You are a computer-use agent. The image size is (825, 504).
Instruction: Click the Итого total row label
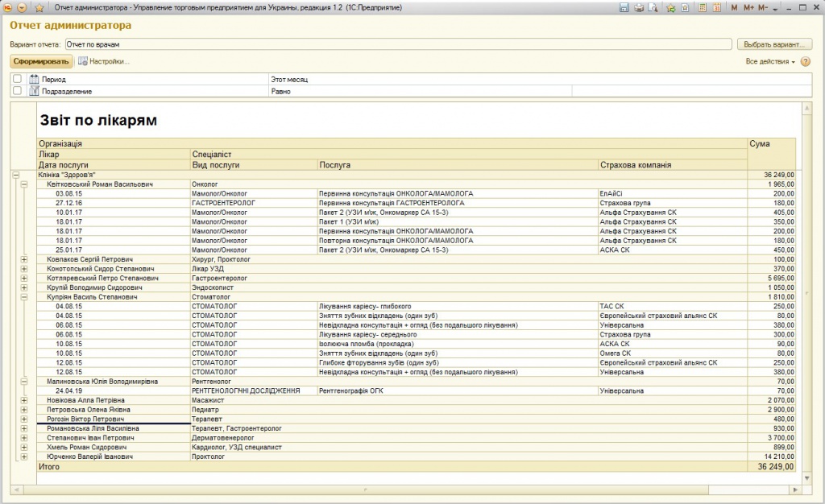tap(49, 467)
